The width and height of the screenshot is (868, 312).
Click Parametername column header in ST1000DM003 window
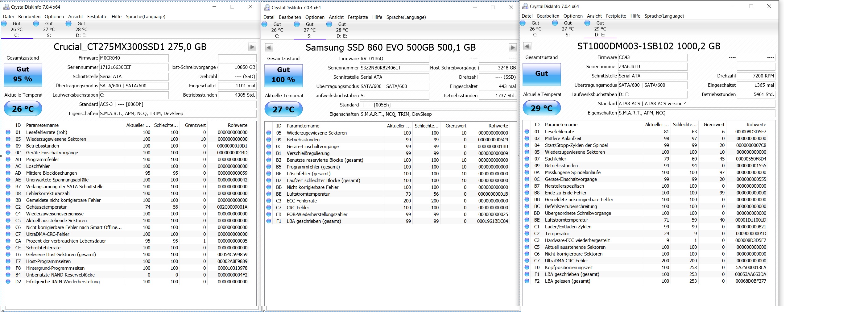[x=592, y=124]
